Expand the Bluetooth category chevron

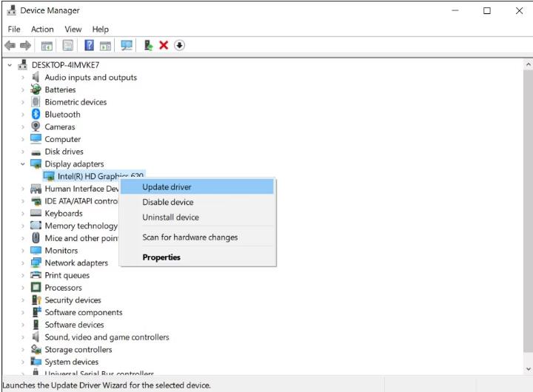[x=23, y=115]
